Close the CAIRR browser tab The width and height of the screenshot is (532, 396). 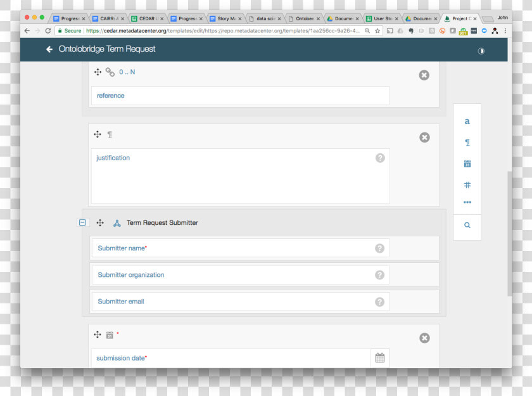tap(122, 19)
